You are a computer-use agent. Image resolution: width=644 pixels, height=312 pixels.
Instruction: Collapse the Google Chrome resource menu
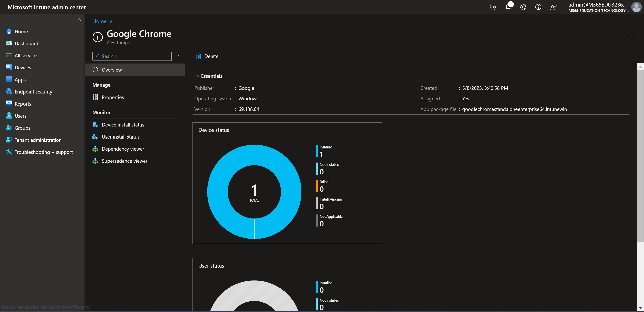(x=179, y=56)
